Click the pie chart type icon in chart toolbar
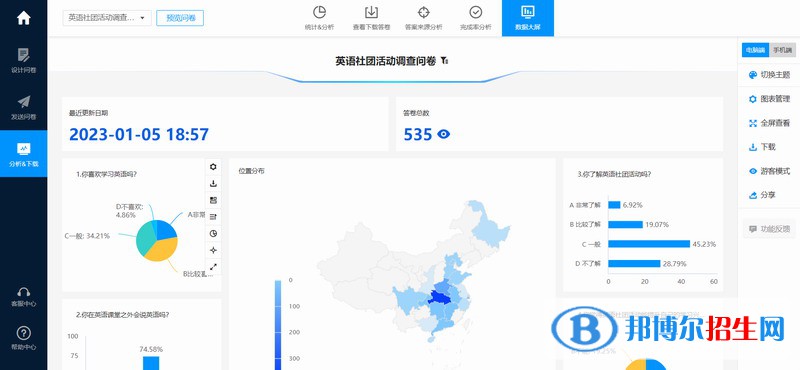 pos(213,233)
